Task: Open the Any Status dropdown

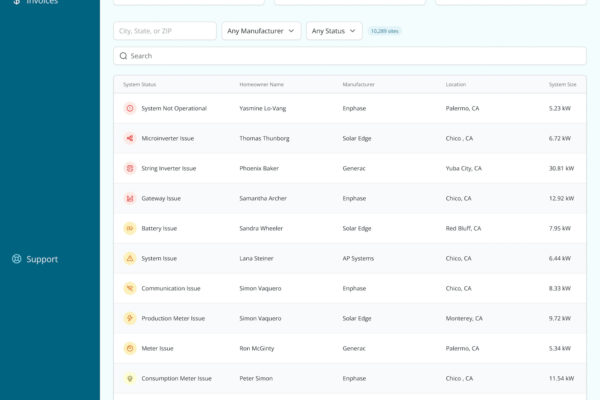Action: coord(334,31)
